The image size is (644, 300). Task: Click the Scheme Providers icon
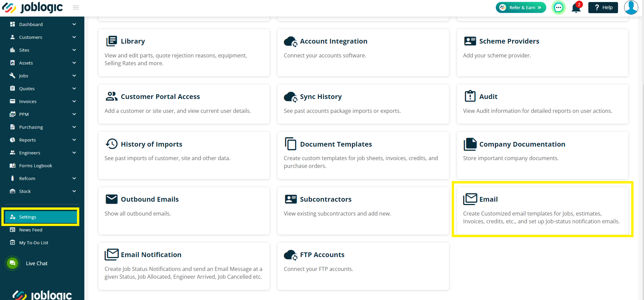pyautogui.click(x=470, y=41)
